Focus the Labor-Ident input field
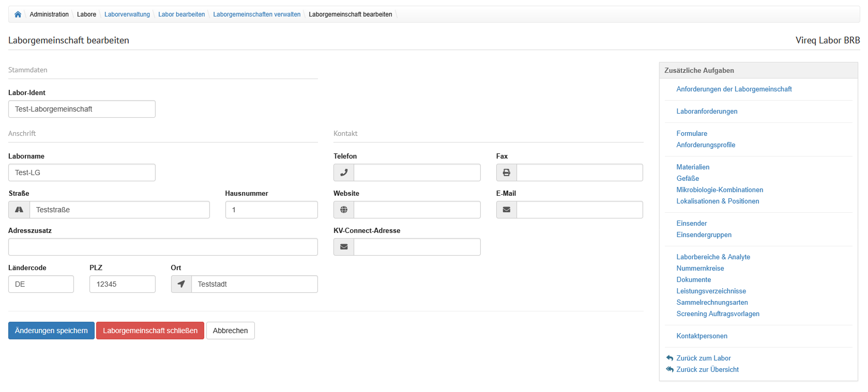The height and width of the screenshot is (392, 868). pyautogui.click(x=82, y=109)
